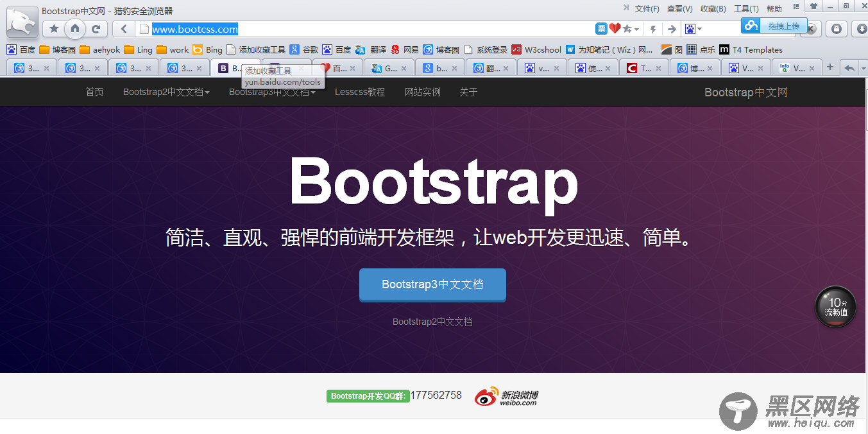868x434 pixels.
Task: Open the 点乐 bookmark
Action: (701, 49)
